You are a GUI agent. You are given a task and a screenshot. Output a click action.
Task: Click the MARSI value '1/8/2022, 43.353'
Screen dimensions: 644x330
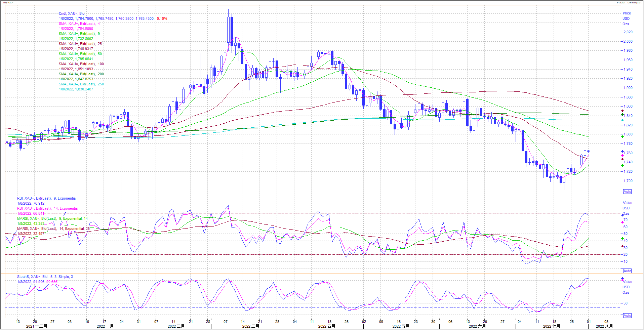[x=31, y=224]
